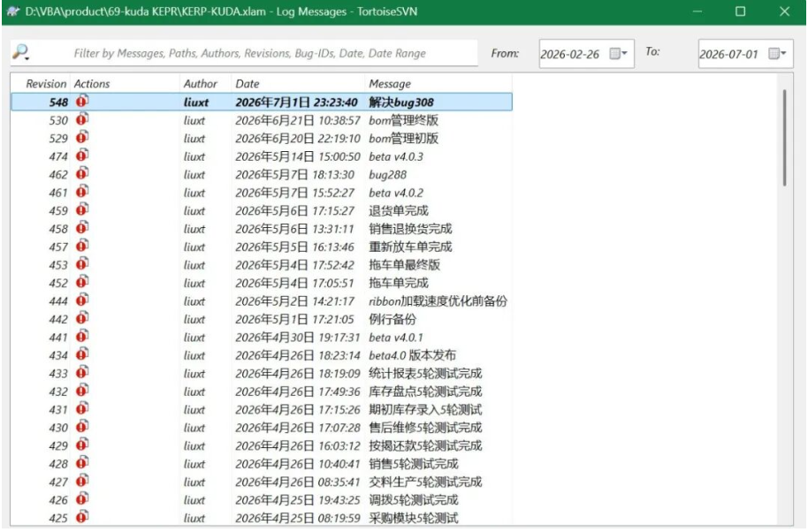Select the log message '调拨5轮测试完成'
This screenshot has width=808, height=532.
[x=413, y=499]
